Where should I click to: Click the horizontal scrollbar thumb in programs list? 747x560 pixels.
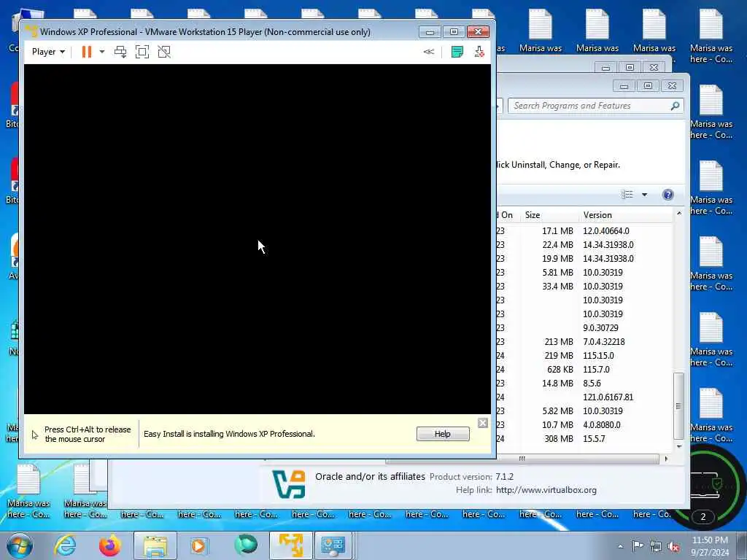pyautogui.click(x=522, y=459)
